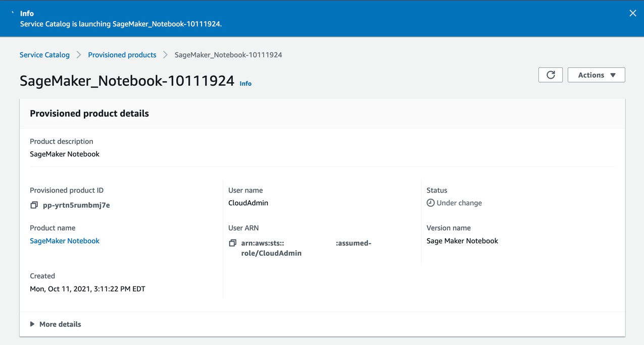
Task: Click the Provisioned product ID label
Action: 67,190
